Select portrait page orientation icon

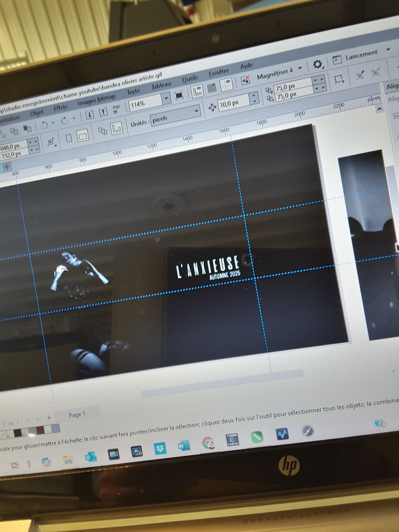coord(69,138)
